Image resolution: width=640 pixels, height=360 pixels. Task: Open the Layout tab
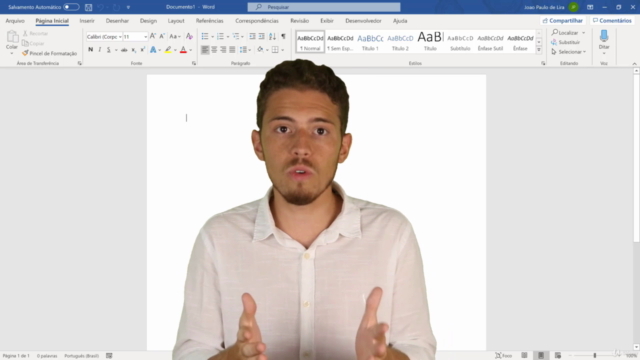click(x=176, y=20)
